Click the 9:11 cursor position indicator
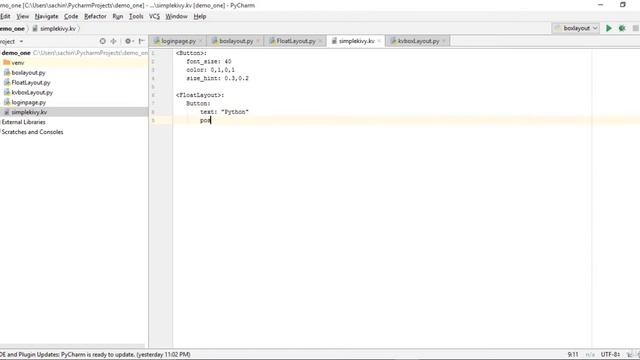 573,355
